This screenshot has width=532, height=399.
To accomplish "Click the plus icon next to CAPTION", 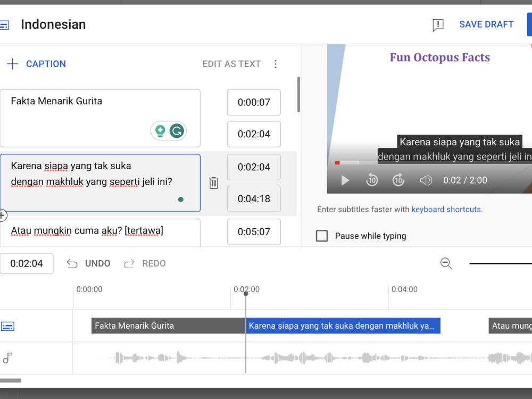I will pyautogui.click(x=13, y=64).
